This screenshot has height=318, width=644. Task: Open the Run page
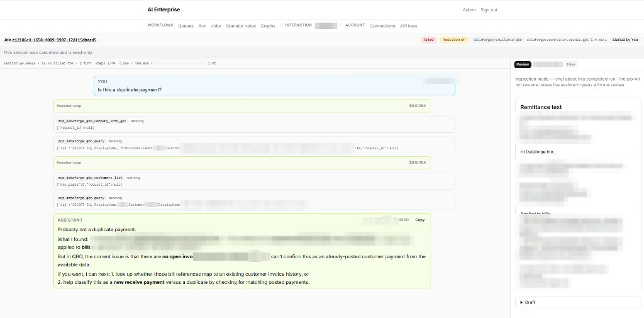pos(202,26)
